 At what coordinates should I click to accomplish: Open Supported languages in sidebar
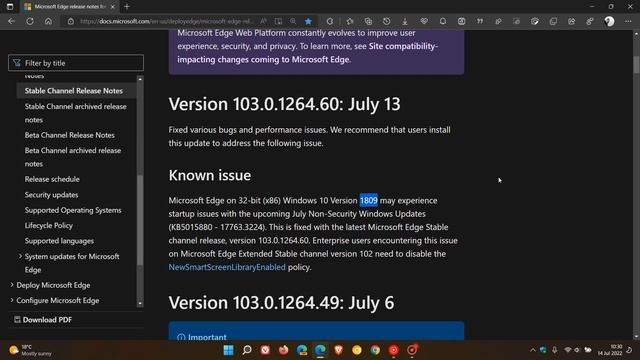59,241
